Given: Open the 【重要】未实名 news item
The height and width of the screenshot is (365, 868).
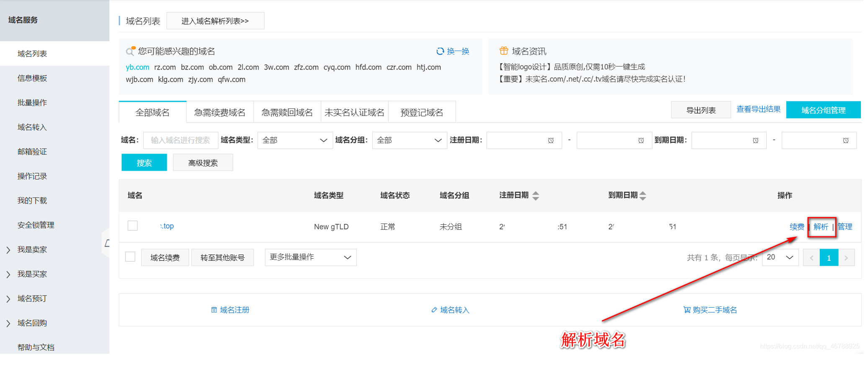Looking at the screenshot, I should (591, 79).
